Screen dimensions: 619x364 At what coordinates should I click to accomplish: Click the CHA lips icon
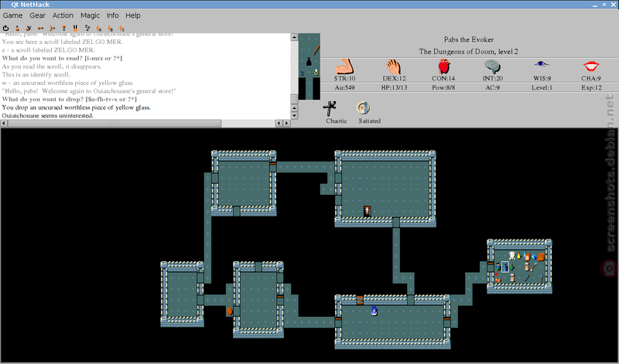pos(591,66)
